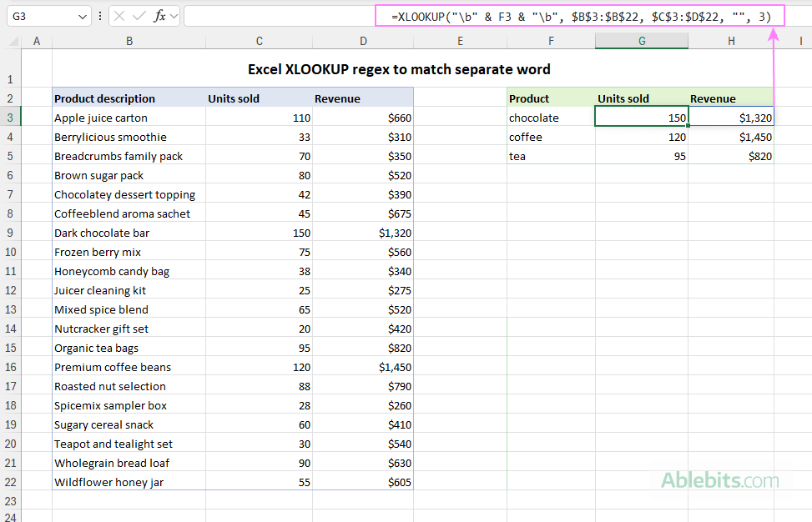Click the Insert Function (fx) icon
The width and height of the screenshot is (812, 522).
[160, 16]
